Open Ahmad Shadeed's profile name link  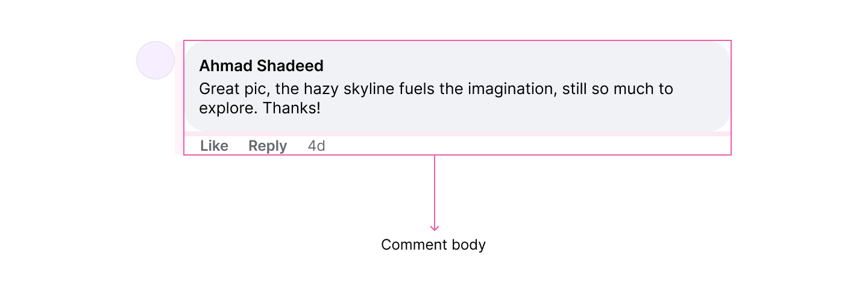pos(261,66)
